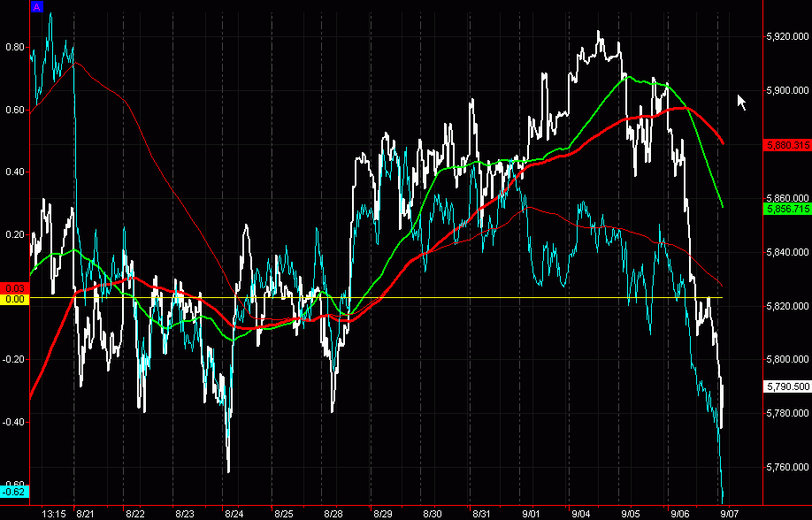Click the 5,780.000 price axis label
The height and width of the screenshot is (520, 812).
click(787, 413)
